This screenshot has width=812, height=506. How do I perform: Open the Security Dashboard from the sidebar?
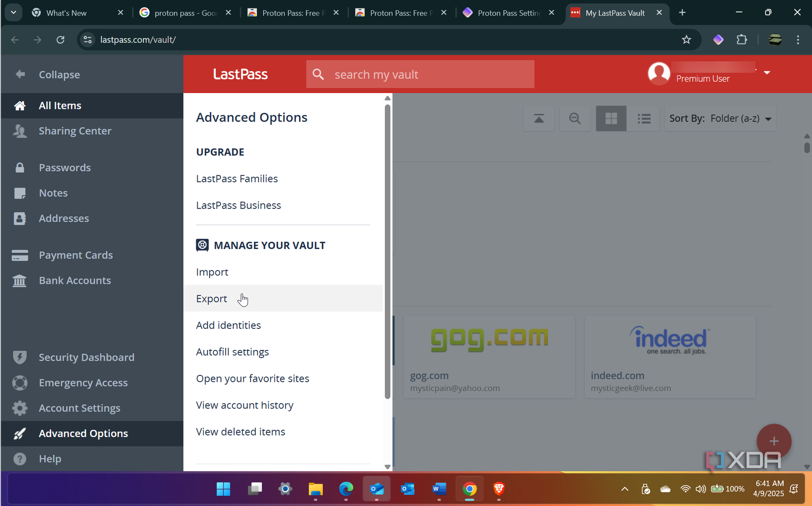click(x=87, y=357)
